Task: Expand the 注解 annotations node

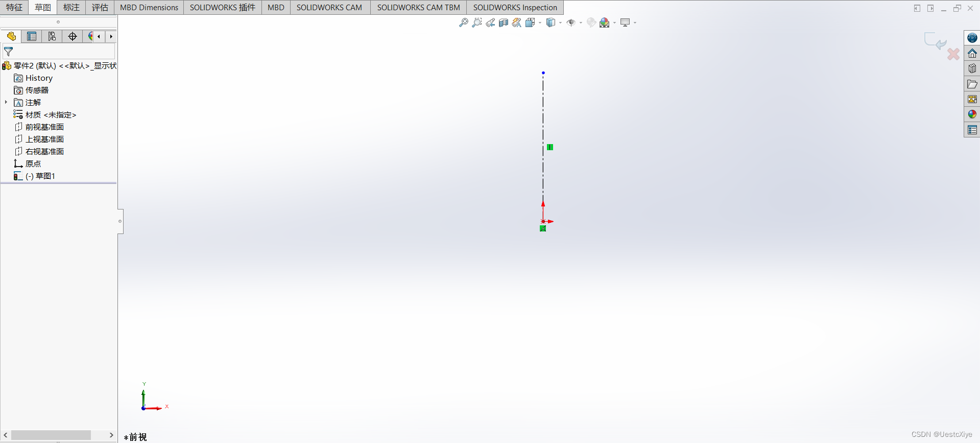Action: [x=6, y=102]
